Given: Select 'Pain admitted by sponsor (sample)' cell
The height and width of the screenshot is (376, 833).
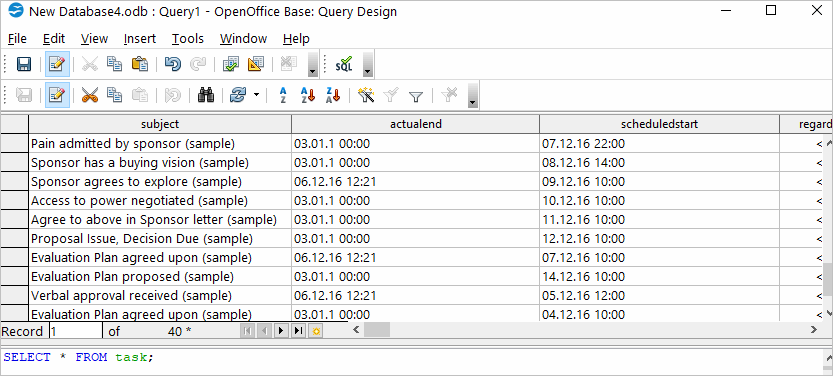Looking at the screenshot, I should point(160,143).
